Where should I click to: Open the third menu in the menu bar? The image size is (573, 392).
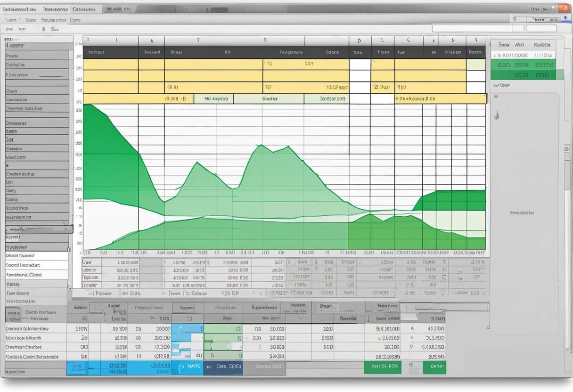pos(53,20)
